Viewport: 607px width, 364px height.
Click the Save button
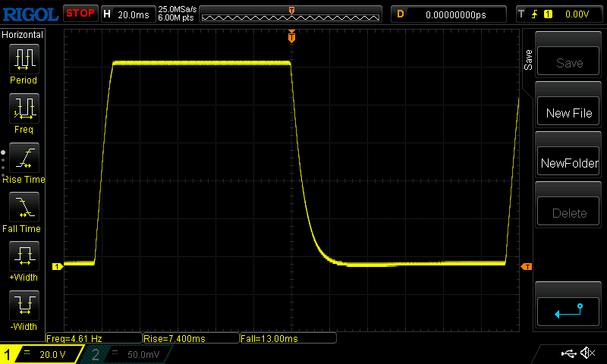pyautogui.click(x=568, y=61)
